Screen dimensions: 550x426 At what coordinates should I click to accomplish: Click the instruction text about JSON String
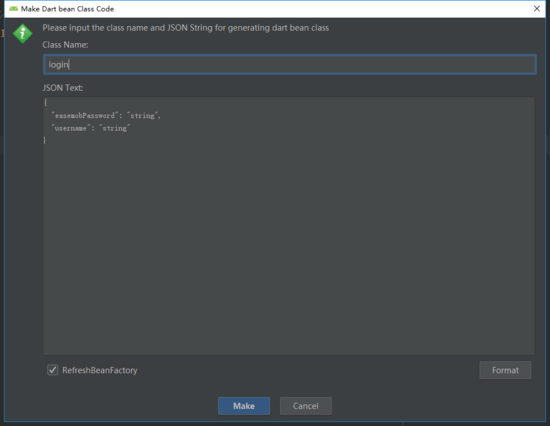(x=186, y=28)
